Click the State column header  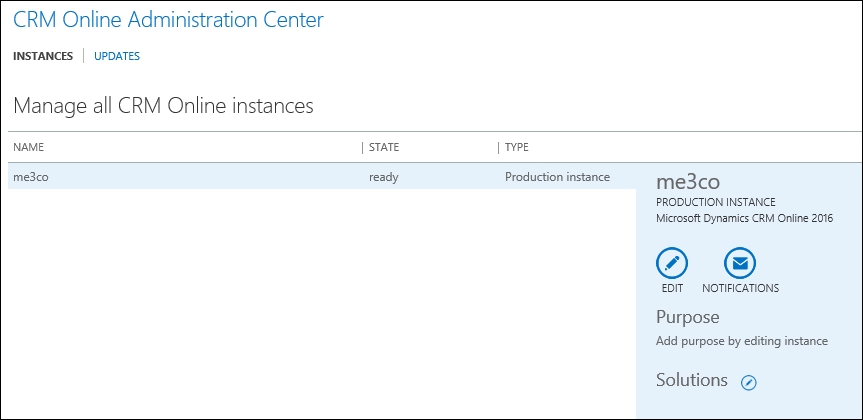(x=384, y=148)
